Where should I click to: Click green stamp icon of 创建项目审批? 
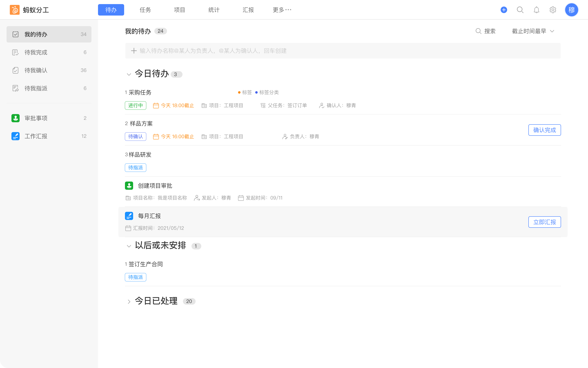coord(129,186)
